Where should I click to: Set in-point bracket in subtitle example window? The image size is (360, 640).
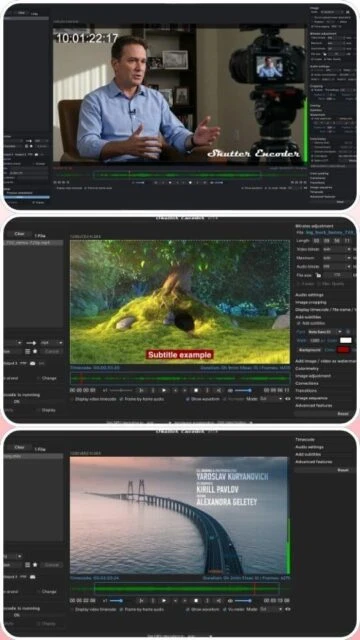pos(153,390)
